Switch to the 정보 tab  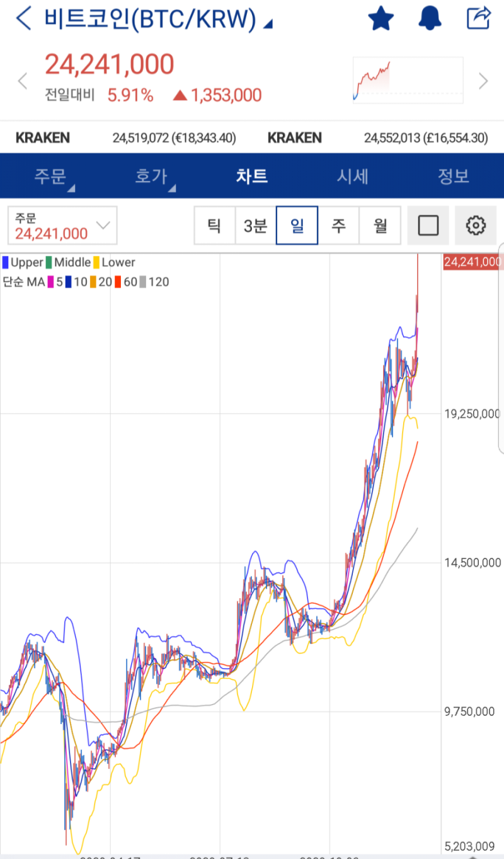coord(454,176)
